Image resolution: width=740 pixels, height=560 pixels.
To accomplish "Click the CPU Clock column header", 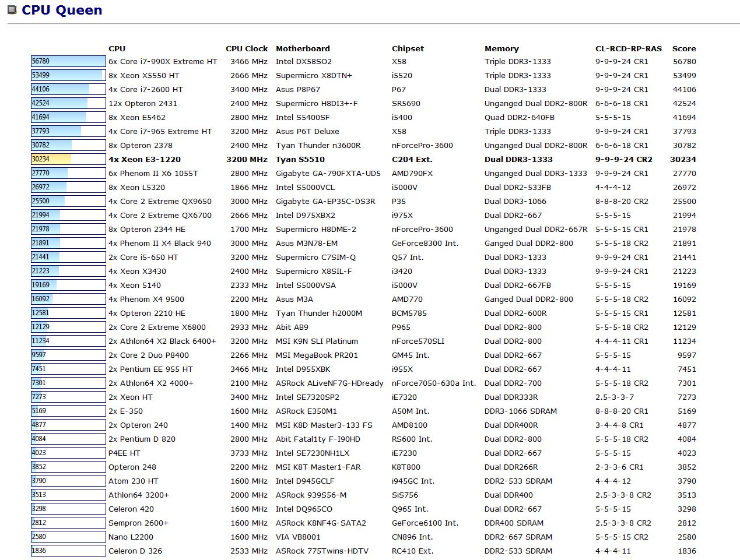I will coord(247,48).
